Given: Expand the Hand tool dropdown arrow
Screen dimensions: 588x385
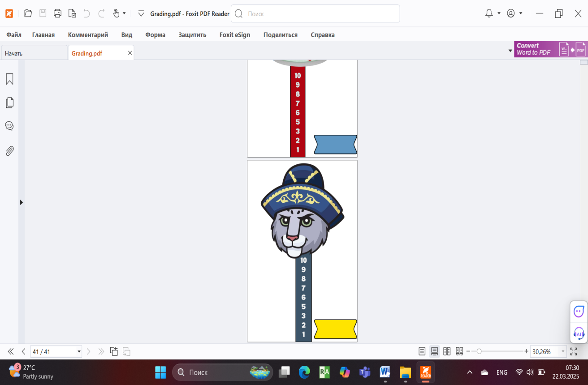Looking at the screenshot, I should [124, 13].
